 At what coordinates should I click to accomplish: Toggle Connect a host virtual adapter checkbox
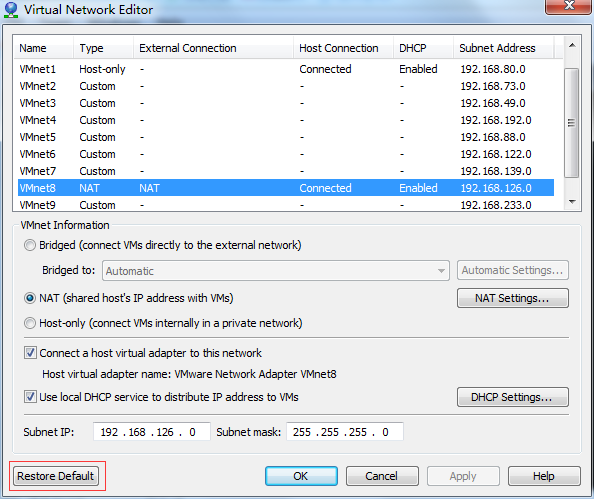point(30,353)
